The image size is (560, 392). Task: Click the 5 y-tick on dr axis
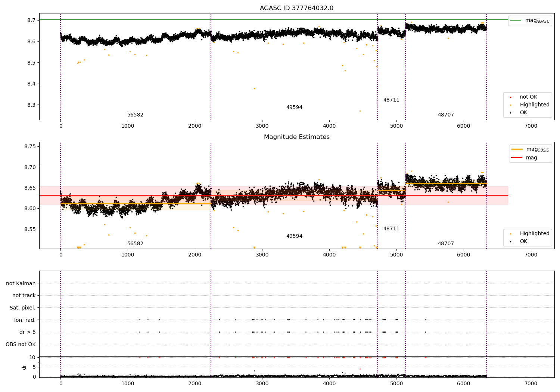coord(34,367)
